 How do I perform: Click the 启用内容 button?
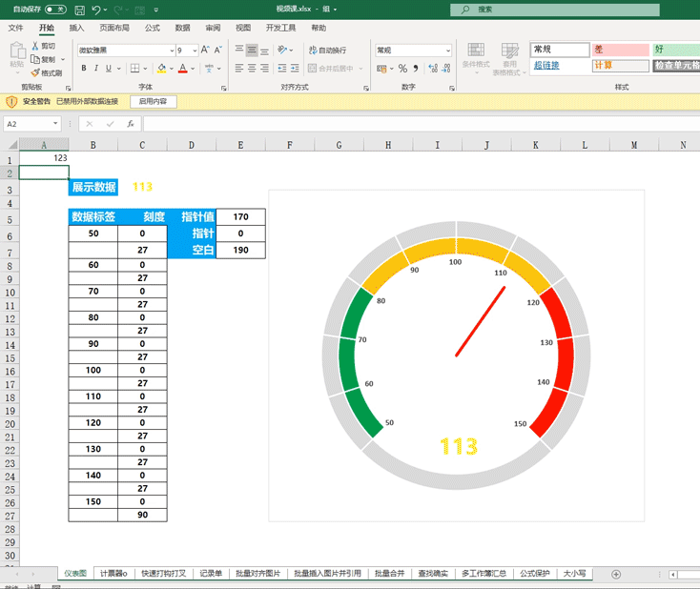coord(154,102)
